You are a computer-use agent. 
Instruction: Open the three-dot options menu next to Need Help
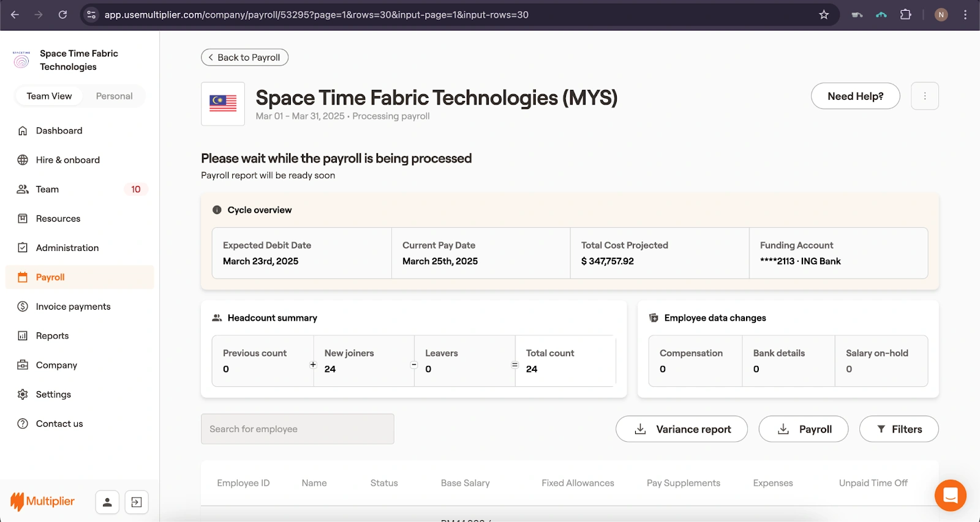[x=925, y=96]
